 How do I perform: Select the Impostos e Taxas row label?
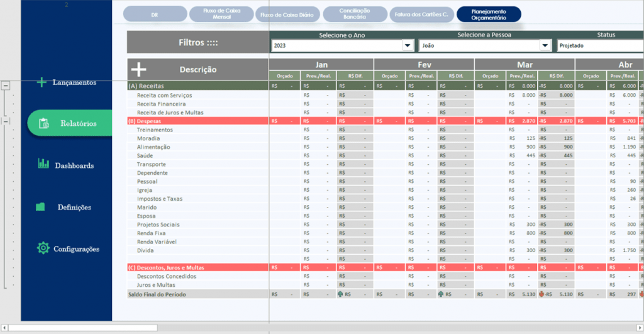point(159,199)
